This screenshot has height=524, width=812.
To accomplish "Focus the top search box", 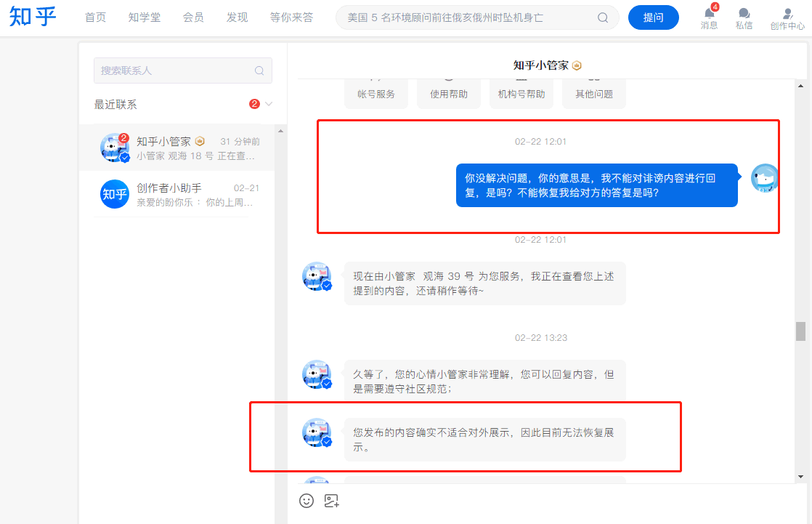I will [477, 17].
